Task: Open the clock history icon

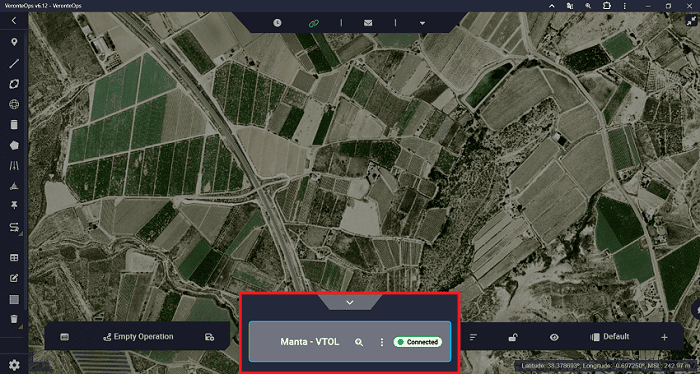Action: coord(277,23)
